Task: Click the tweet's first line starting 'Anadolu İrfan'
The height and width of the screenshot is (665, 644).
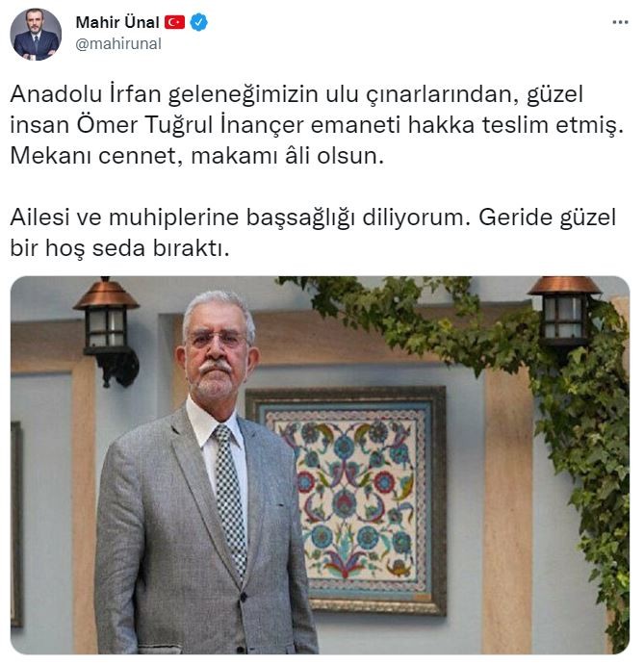Action: pos(296,94)
